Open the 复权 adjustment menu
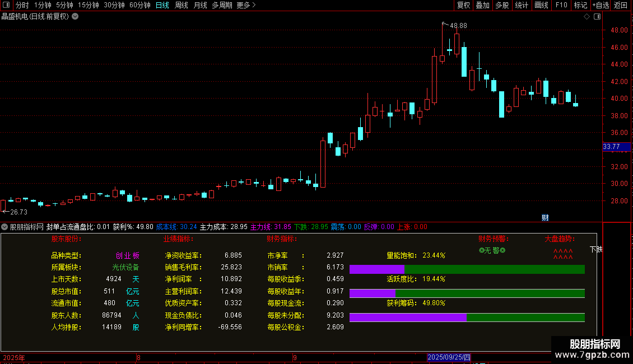This screenshot has width=633, height=364. tap(463, 5)
